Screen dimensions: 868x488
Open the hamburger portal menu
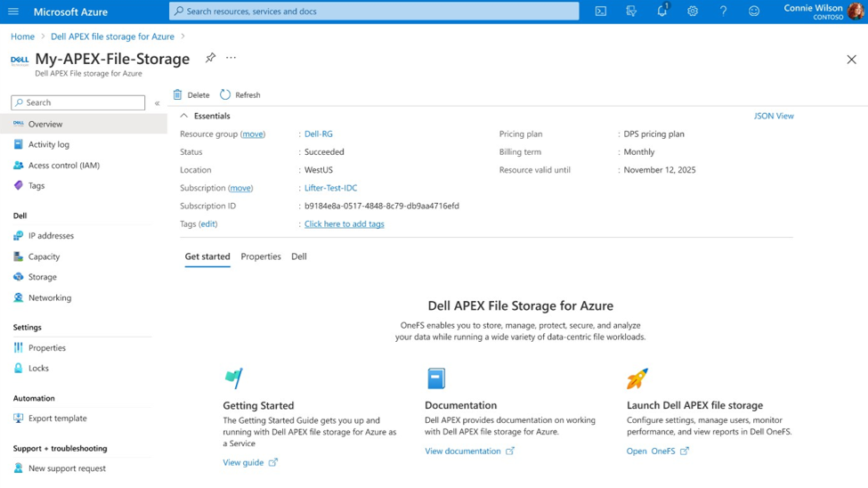pyautogui.click(x=13, y=11)
